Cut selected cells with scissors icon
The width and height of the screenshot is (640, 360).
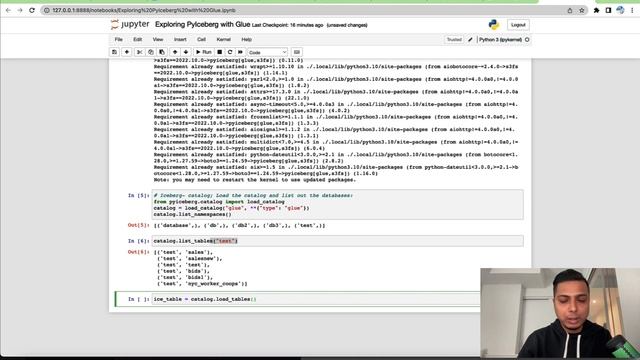tap(139, 52)
